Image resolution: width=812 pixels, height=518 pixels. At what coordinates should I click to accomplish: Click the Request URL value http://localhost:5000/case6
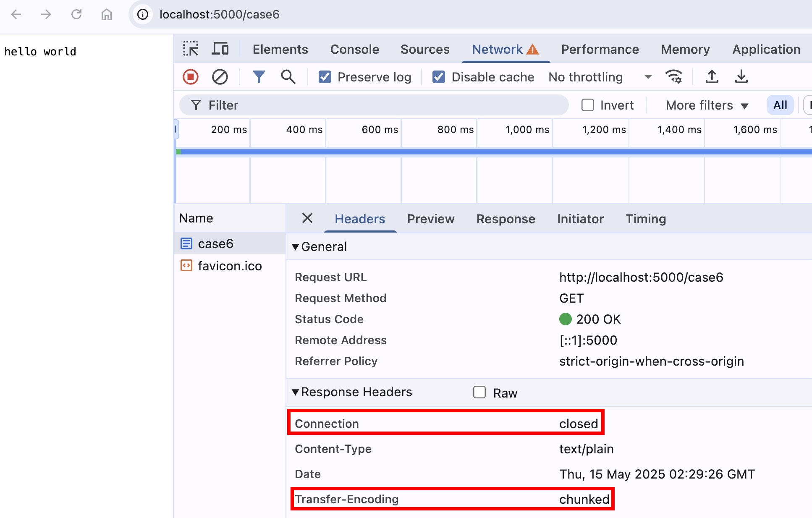coord(641,277)
